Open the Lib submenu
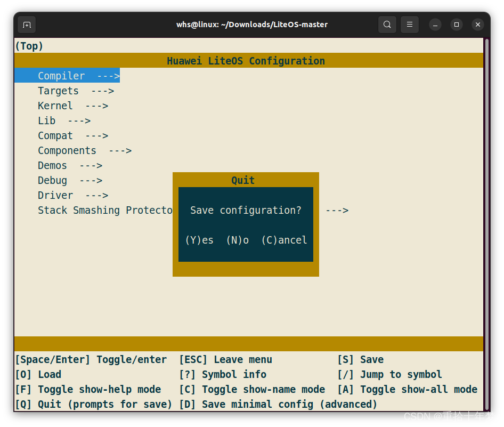This screenshot has height=427, width=504. 64,120
